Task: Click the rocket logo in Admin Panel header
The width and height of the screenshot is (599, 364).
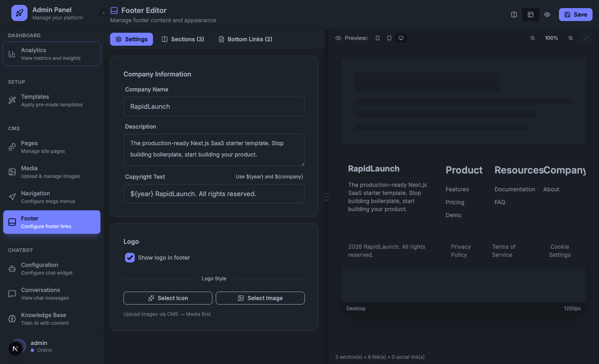Action: [19, 13]
